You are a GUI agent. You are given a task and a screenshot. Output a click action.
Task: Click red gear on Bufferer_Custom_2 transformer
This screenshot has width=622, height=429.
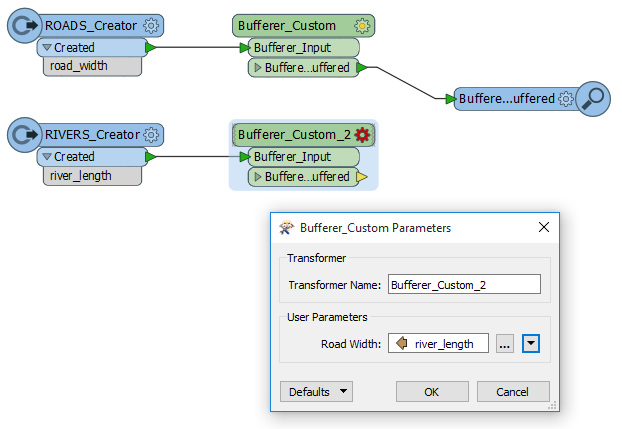[x=362, y=135]
